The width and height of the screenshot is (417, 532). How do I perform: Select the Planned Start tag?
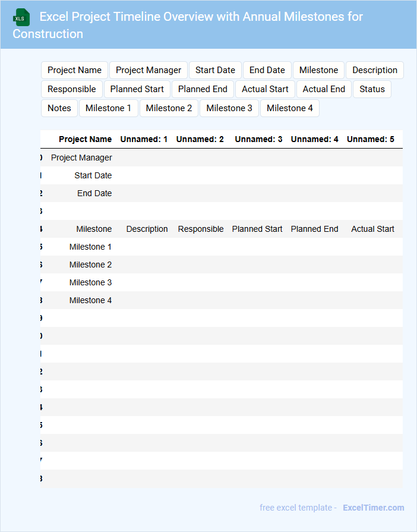137,89
